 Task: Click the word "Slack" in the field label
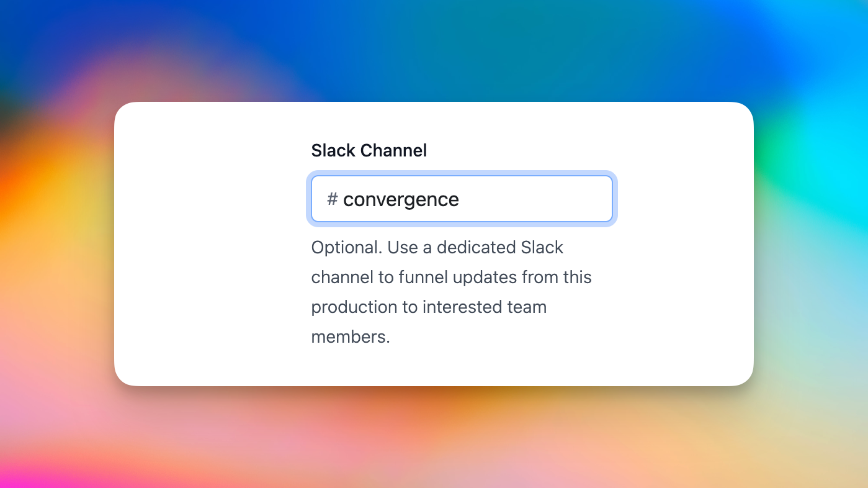pos(333,150)
